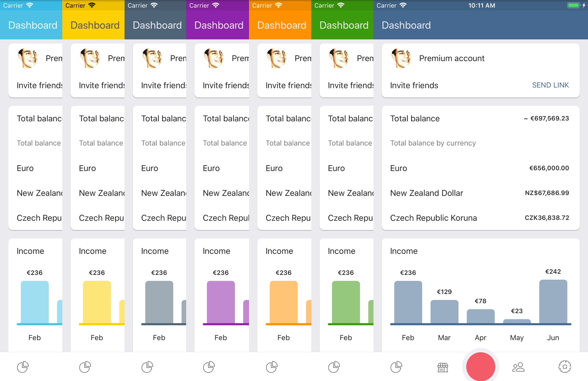Tap the avatar in green-themed dashboard
This screenshot has height=381, width=588.
[x=339, y=58]
